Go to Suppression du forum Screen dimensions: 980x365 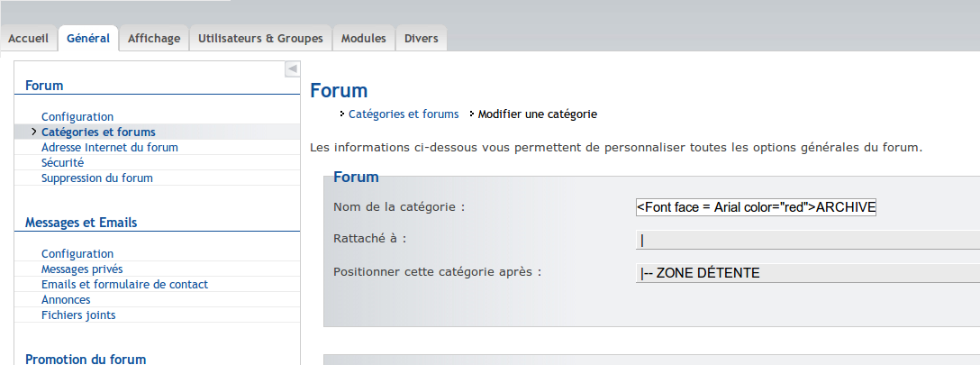[97, 178]
